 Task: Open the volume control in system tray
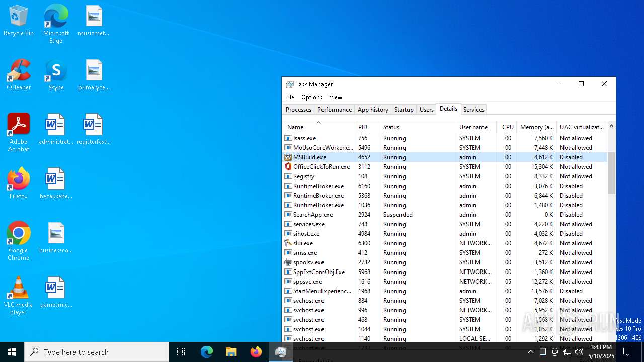[x=579, y=352]
